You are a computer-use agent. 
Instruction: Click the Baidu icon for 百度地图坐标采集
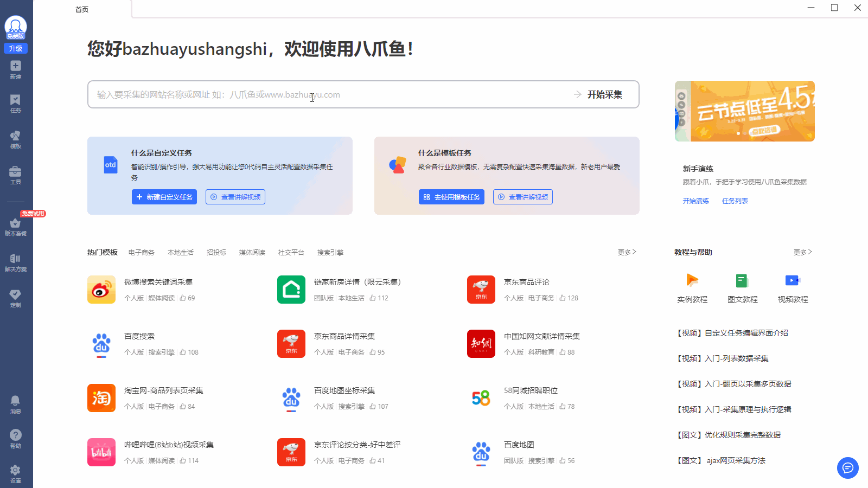(291, 398)
